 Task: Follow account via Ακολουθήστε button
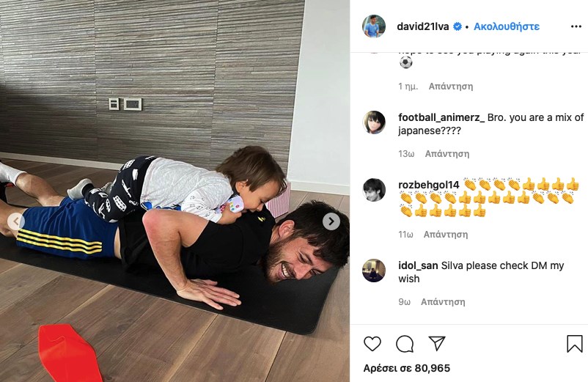pyautogui.click(x=507, y=26)
